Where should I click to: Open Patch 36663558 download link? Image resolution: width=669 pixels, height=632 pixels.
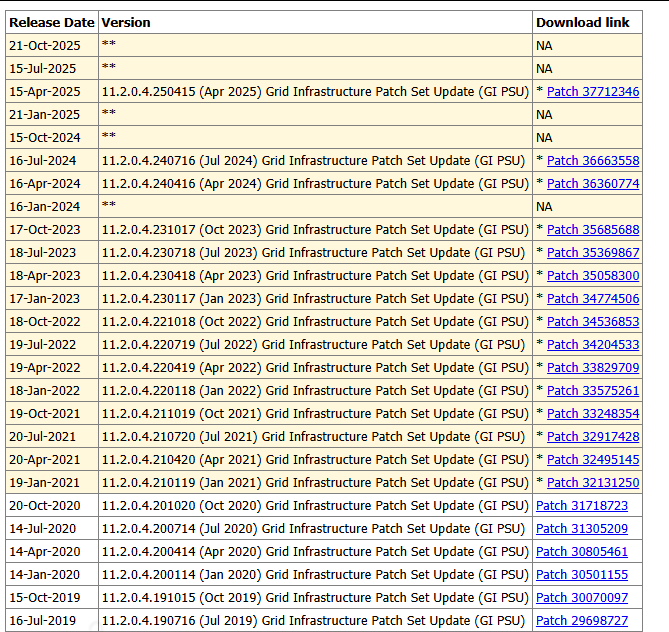[x=593, y=161]
